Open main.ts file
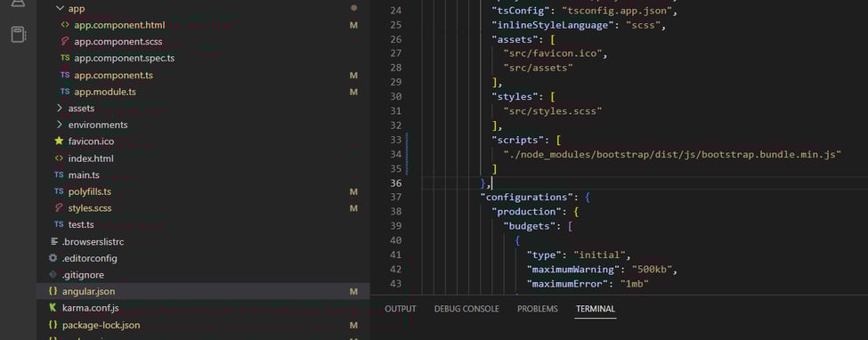 pos(85,175)
